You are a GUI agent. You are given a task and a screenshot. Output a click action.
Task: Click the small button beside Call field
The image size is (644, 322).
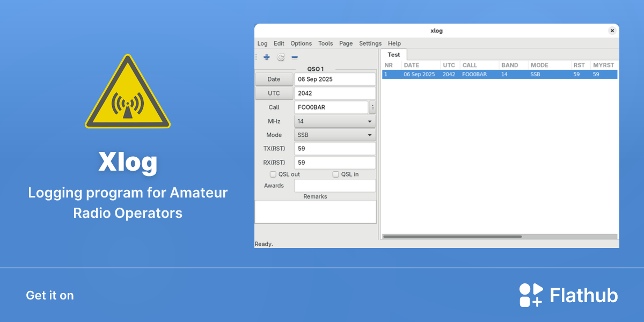(x=372, y=107)
